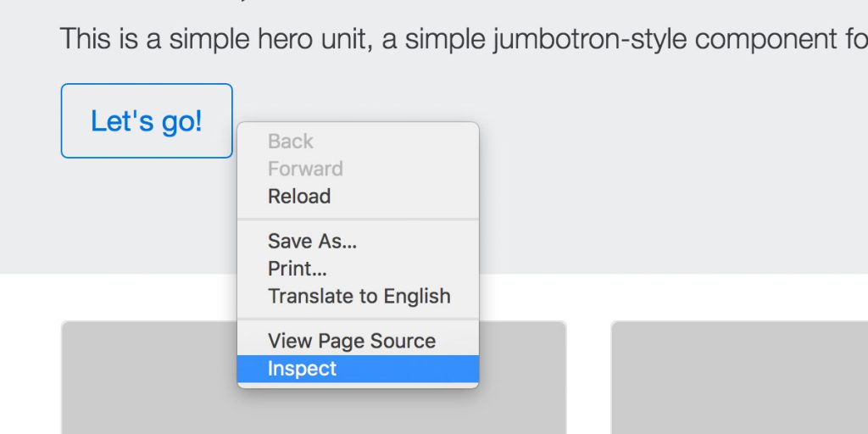Select Save As... menu entry
Screen dimensions: 868x434
pos(359,241)
